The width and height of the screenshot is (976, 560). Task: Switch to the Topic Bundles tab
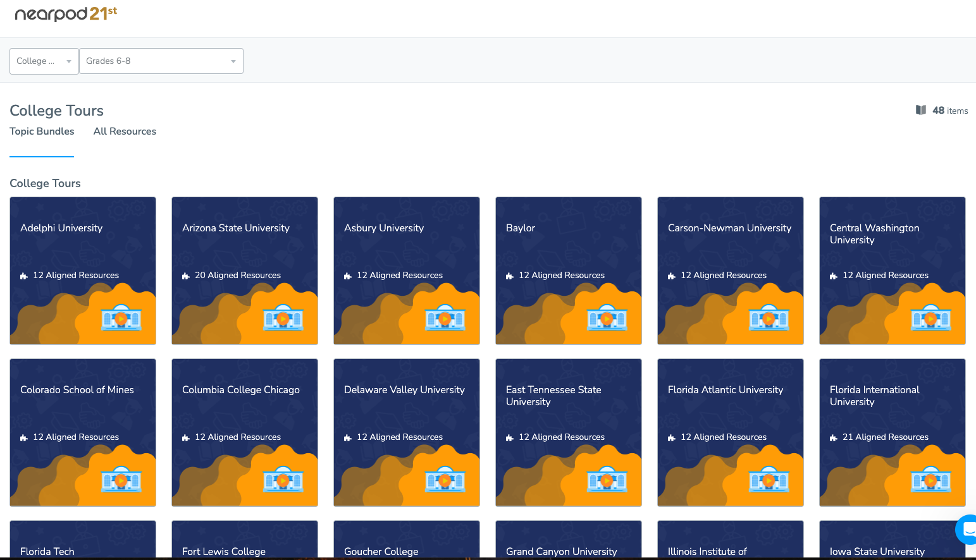tap(42, 131)
